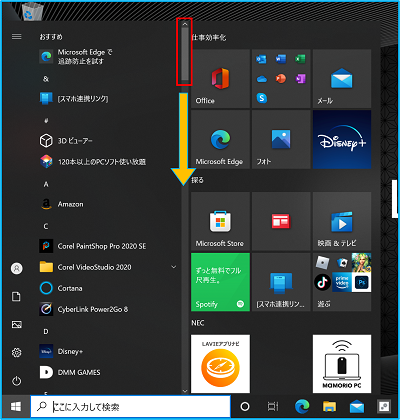
Task: Open the Power options menu
Action: 17,381
